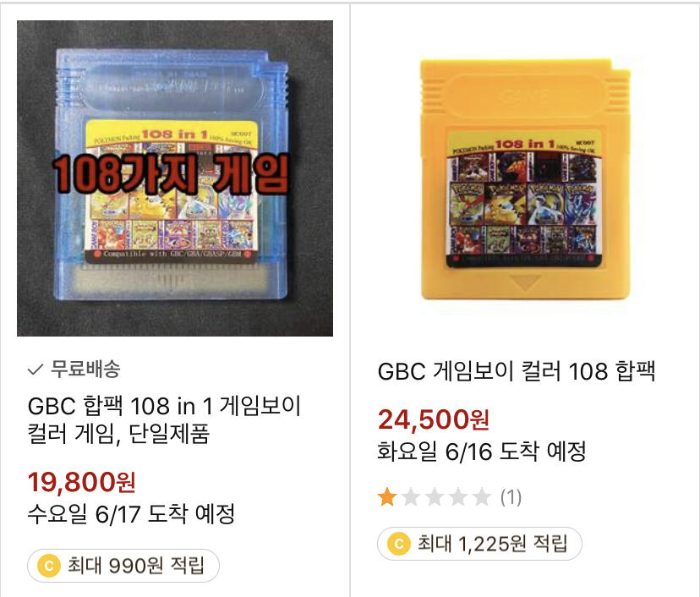Click the second gray rating star
Image resolution: width=700 pixels, height=597 pixels.
pyautogui.click(x=411, y=497)
